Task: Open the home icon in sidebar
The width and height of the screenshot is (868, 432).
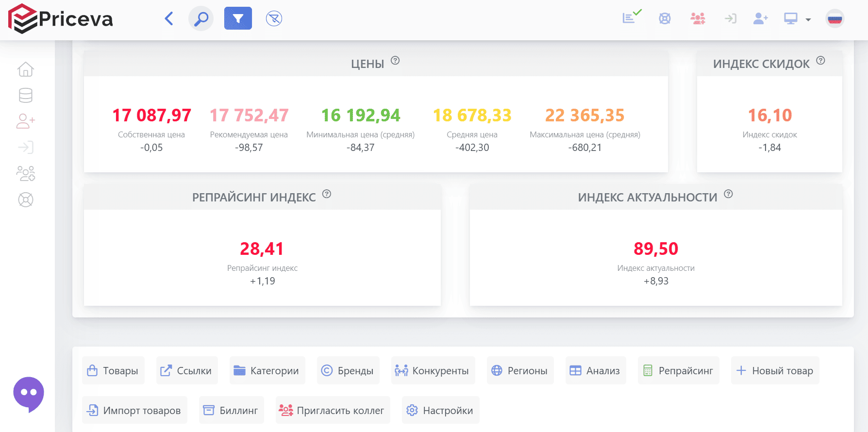Action: (x=26, y=69)
